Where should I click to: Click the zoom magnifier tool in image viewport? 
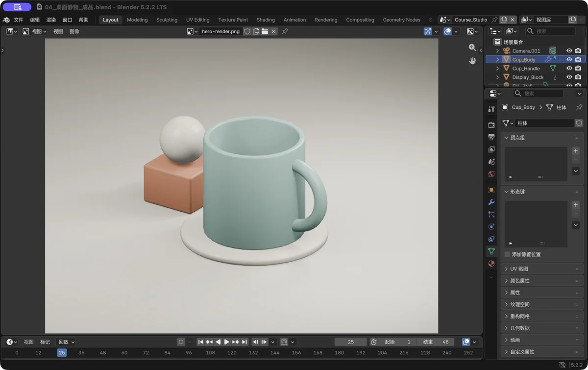coord(472,48)
